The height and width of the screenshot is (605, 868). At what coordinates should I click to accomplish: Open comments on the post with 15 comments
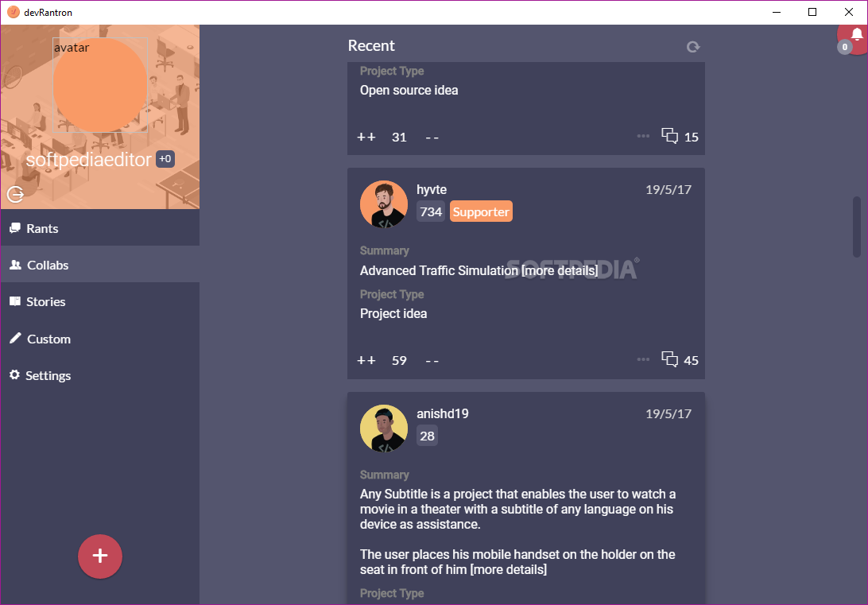[680, 136]
